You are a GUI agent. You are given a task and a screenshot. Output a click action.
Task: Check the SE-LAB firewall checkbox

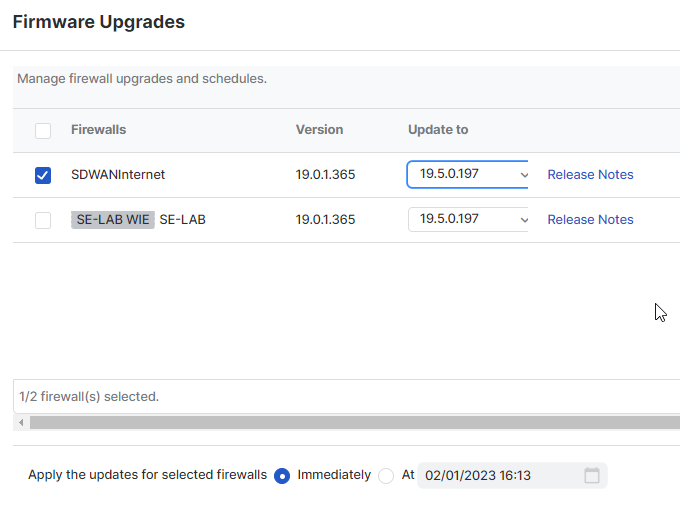43,220
